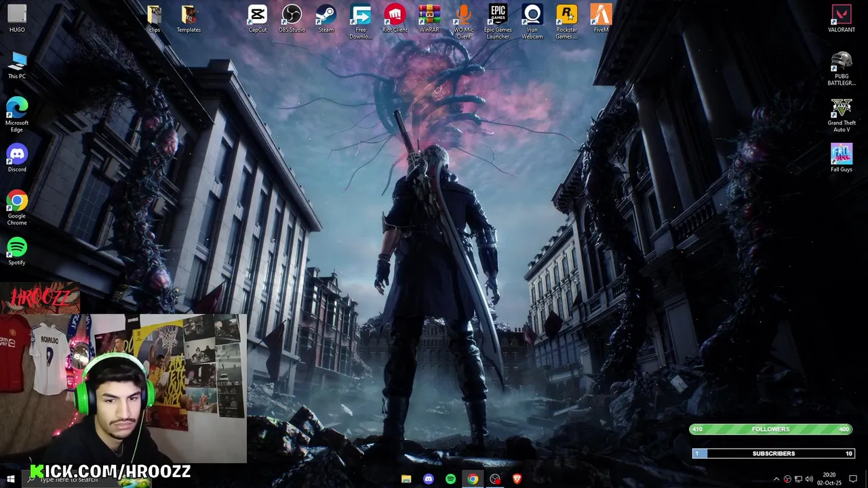Click the red tray icon beside network
The width and height of the screenshot is (868, 488).
(787, 479)
